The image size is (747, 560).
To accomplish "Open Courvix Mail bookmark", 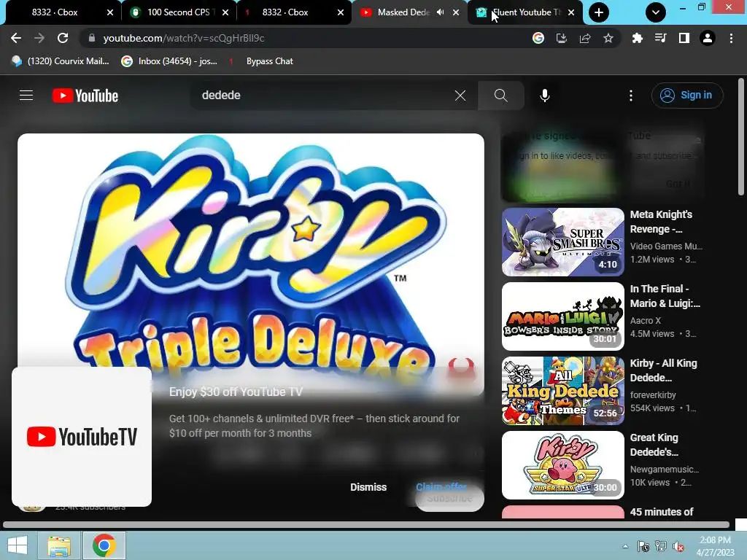I will click(x=60, y=61).
